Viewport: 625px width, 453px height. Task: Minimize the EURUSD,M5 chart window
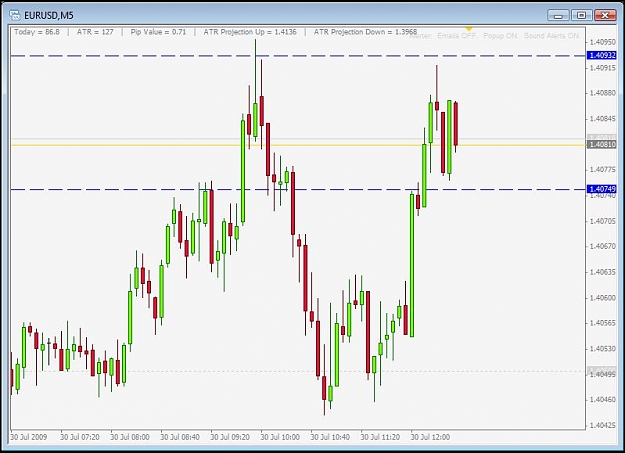pyautogui.click(x=558, y=16)
